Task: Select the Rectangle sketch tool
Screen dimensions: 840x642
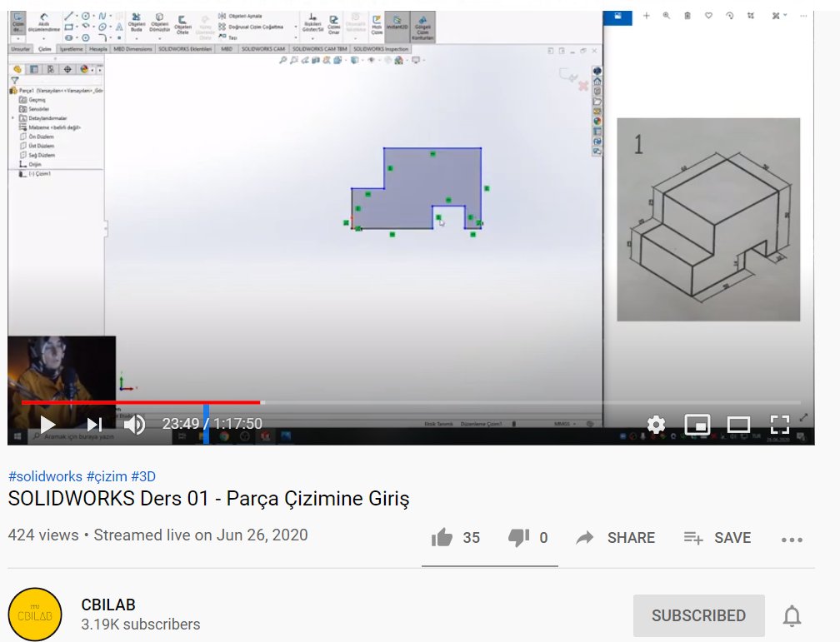Action: click(68, 27)
